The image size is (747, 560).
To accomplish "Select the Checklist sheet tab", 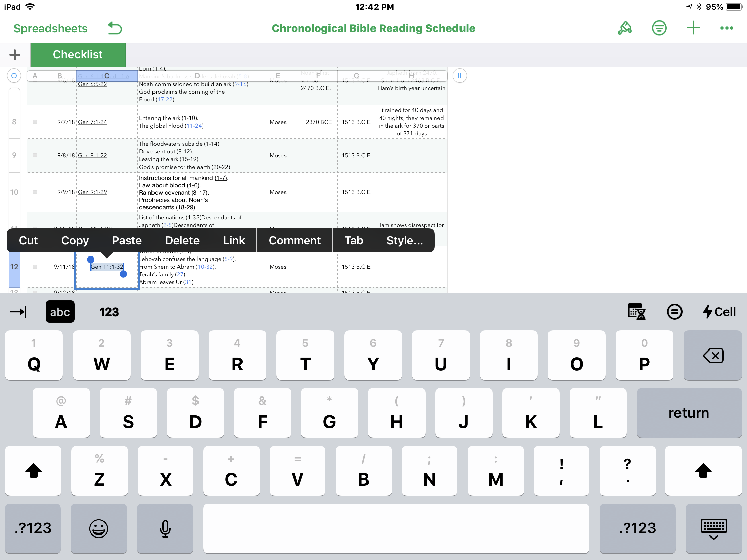I will point(78,55).
